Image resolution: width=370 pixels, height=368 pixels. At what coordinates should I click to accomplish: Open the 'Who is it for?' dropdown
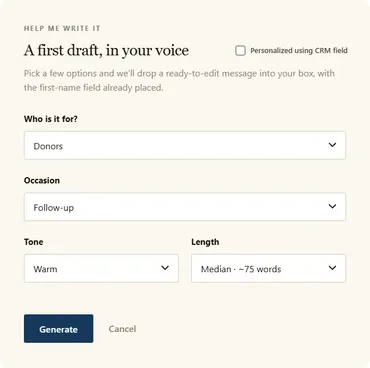(185, 145)
